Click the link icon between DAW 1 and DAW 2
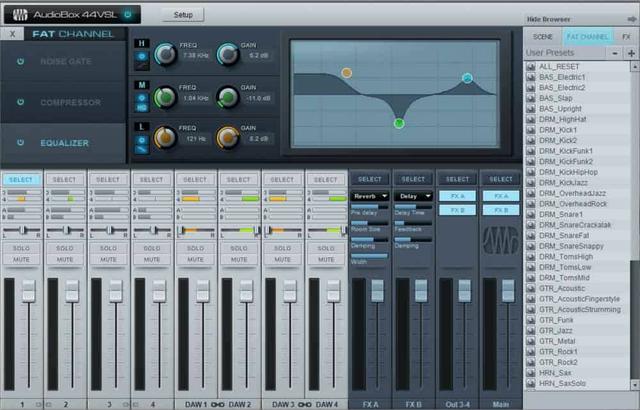The image size is (640, 410). [x=217, y=404]
